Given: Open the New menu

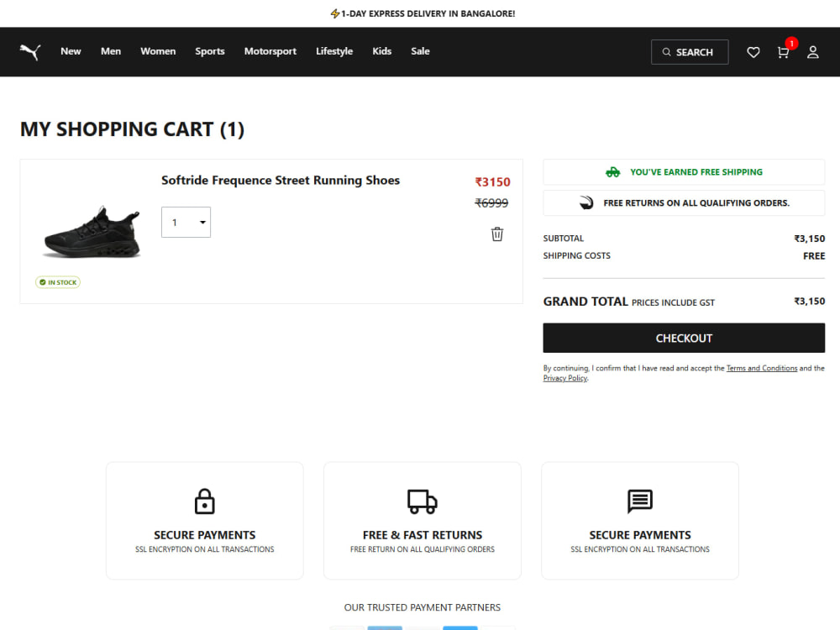Looking at the screenshot, I should (71, 51).
